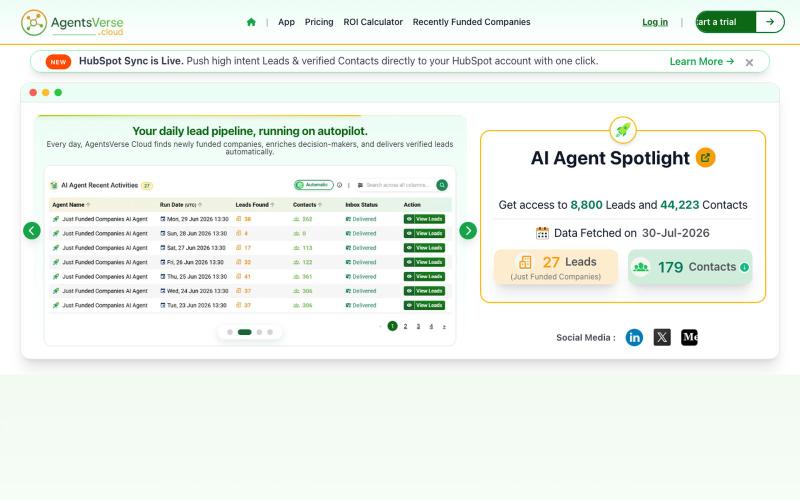The height and width of the screenshot is (500, 800).
Task: Go to page 1 of the activities table
Action: click(x=392, y=326)
